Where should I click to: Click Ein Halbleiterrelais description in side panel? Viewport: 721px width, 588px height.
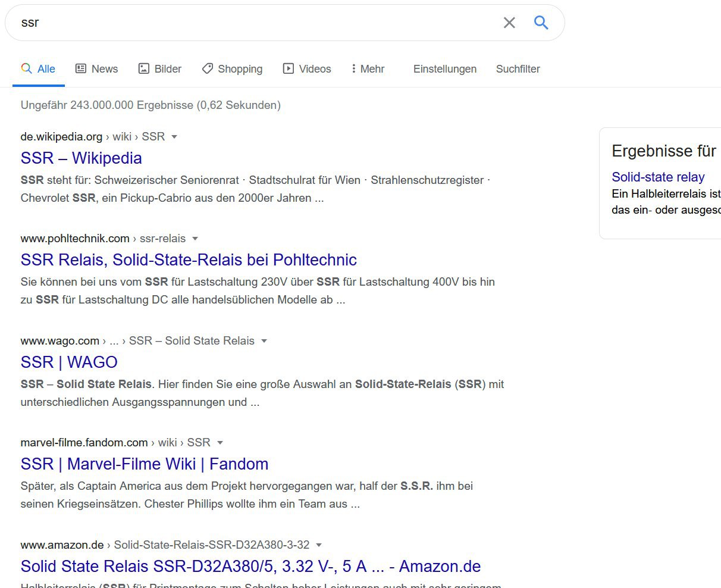click(x=666, y=202)
